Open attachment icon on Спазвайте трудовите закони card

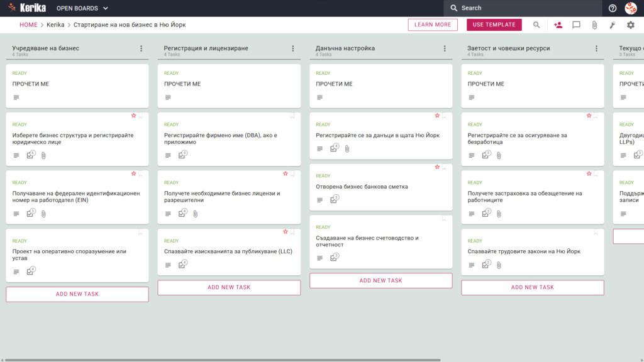pyautogui.click(x=499, y=265)
